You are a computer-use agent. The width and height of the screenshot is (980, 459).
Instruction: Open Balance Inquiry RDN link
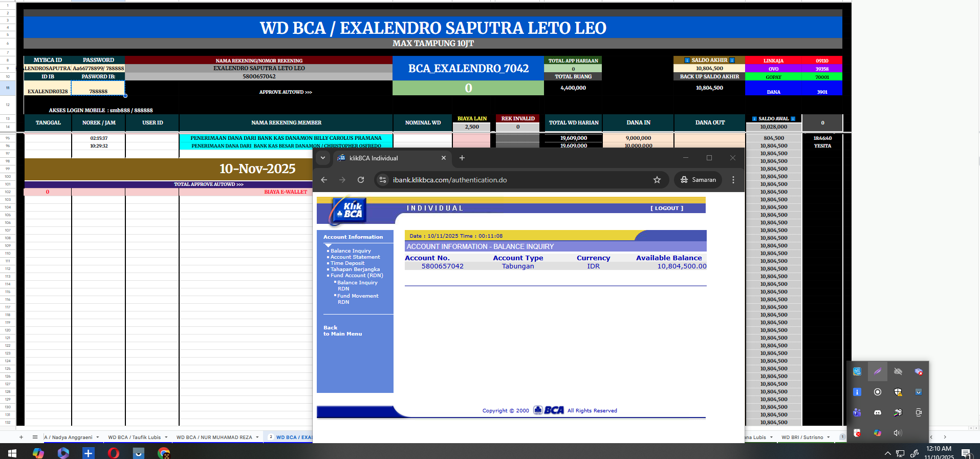pos(357,286)
